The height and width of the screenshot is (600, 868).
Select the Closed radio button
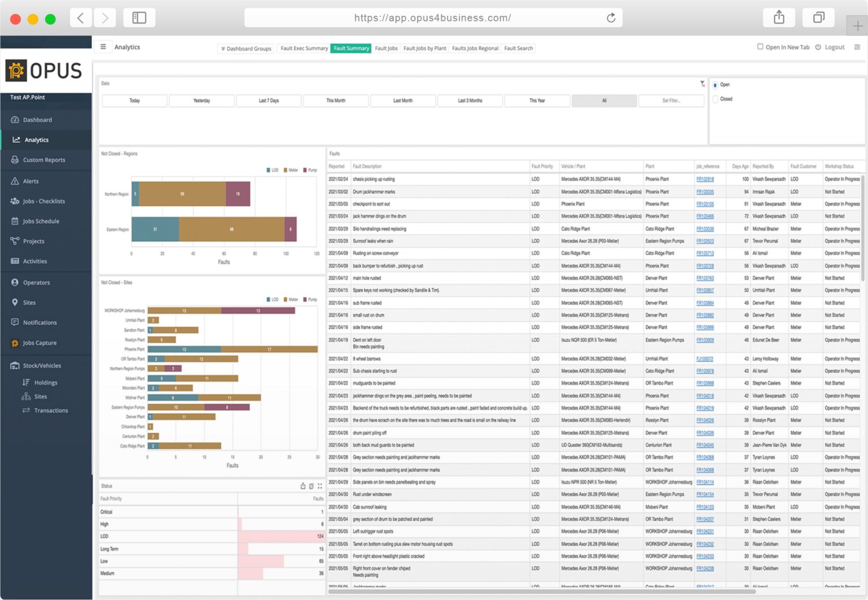pos(715,99)
